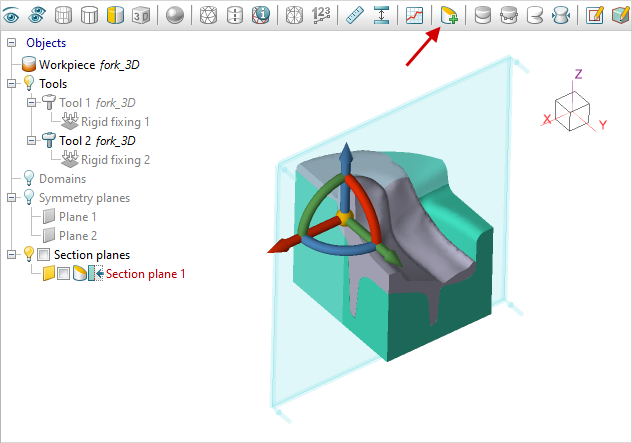Click the 3D view toolbar button
The height and width of the screenshot is (443, 632).
pyautogui.click(x=141, y=15)
